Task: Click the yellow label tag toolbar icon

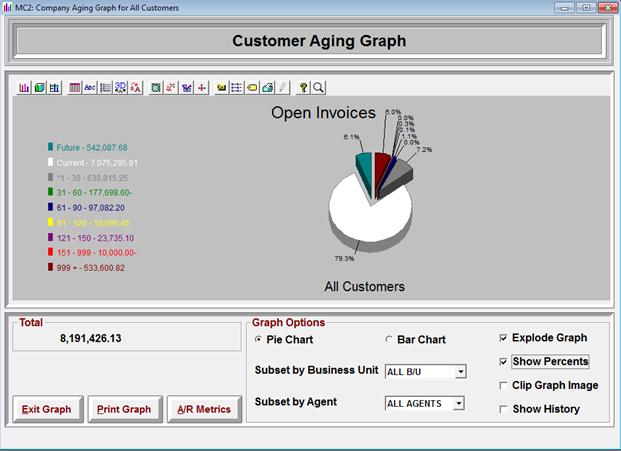Action: click(252, 88)
